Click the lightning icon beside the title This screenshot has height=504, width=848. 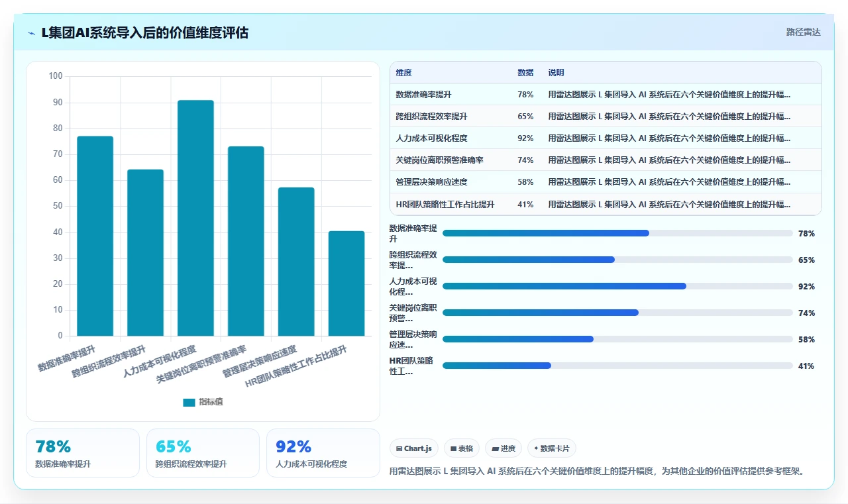coord(32,32)
